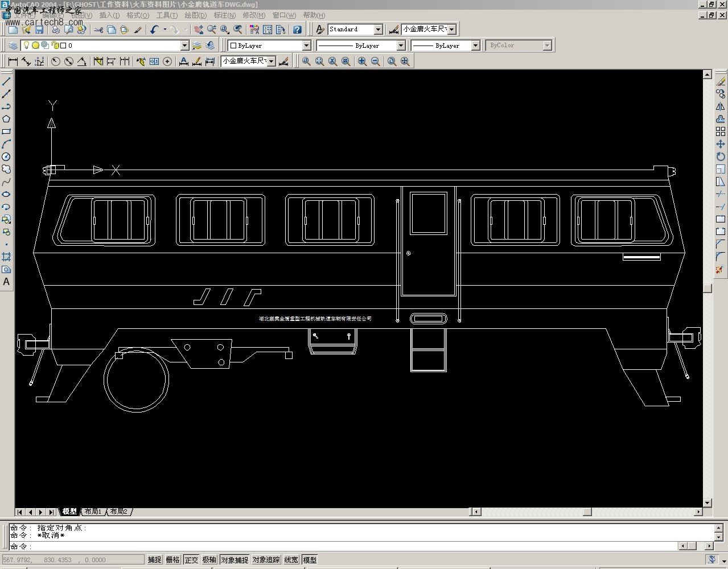Select the Radius Dimension tool
This screenshot has height=569, width=728.
click(x=56, y=61)
